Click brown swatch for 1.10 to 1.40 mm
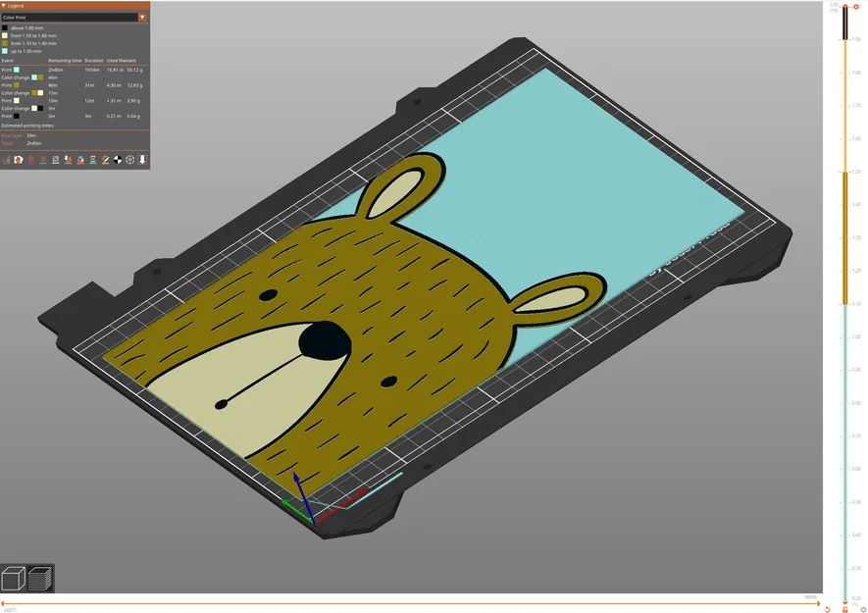 (5, 43)
